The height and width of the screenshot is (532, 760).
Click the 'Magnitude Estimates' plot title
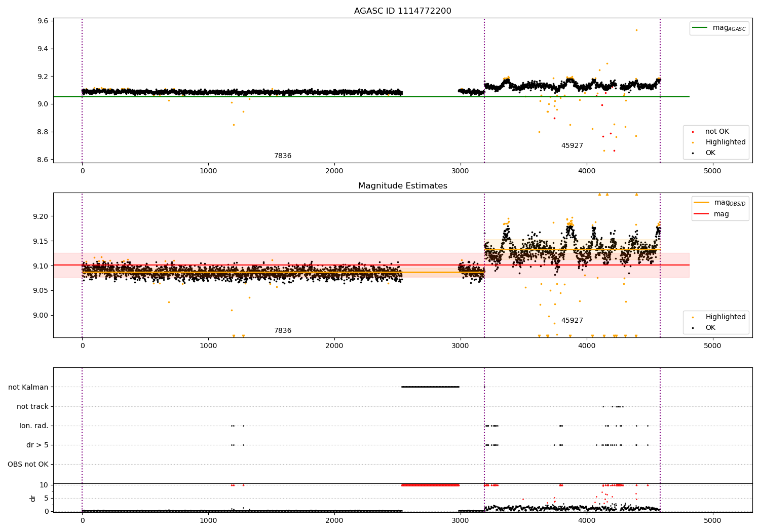point(403,186)
